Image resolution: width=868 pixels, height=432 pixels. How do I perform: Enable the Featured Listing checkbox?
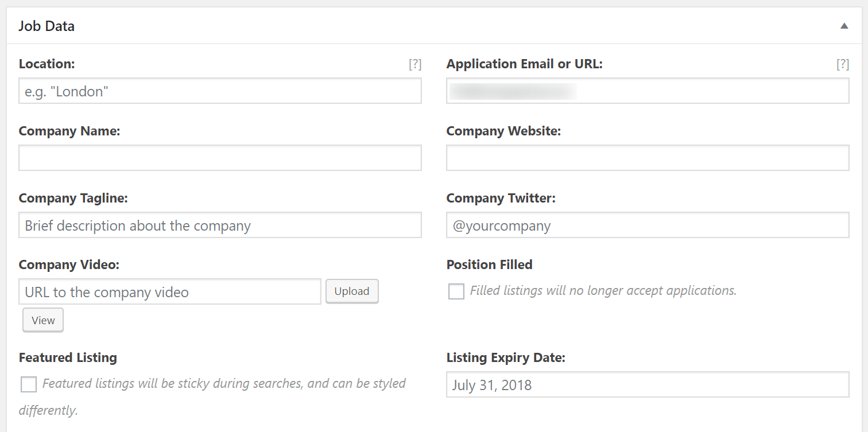[x=28, y=384]
